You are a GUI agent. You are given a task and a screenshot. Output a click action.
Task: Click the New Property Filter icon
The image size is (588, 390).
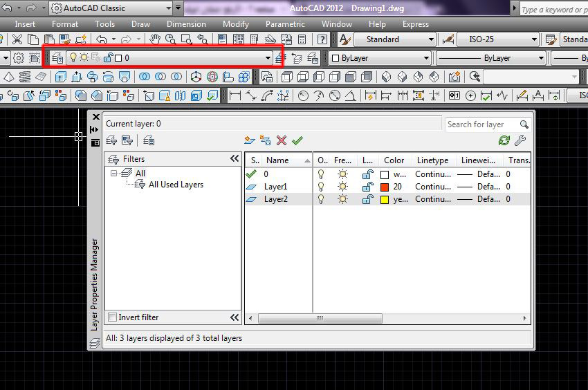tap(111, 140)
